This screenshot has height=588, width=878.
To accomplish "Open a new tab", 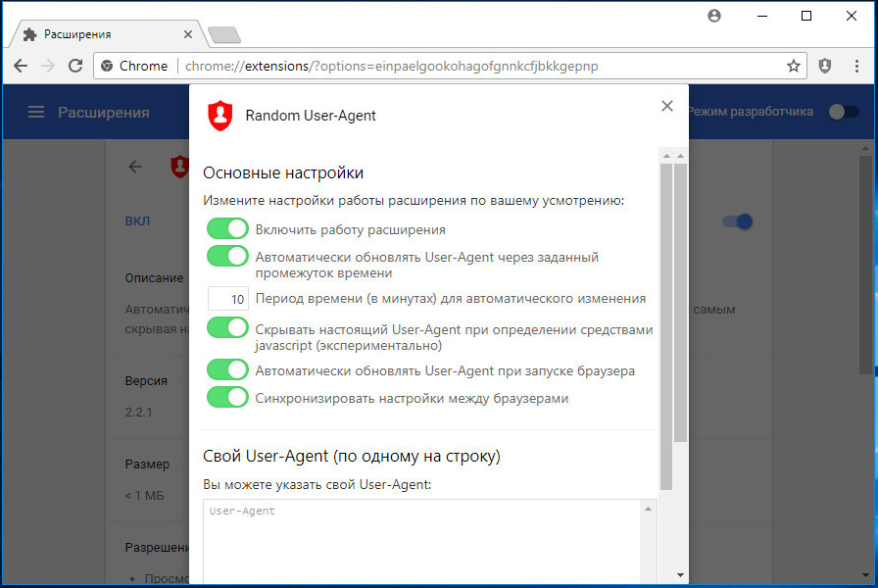I will click(224, 35).
